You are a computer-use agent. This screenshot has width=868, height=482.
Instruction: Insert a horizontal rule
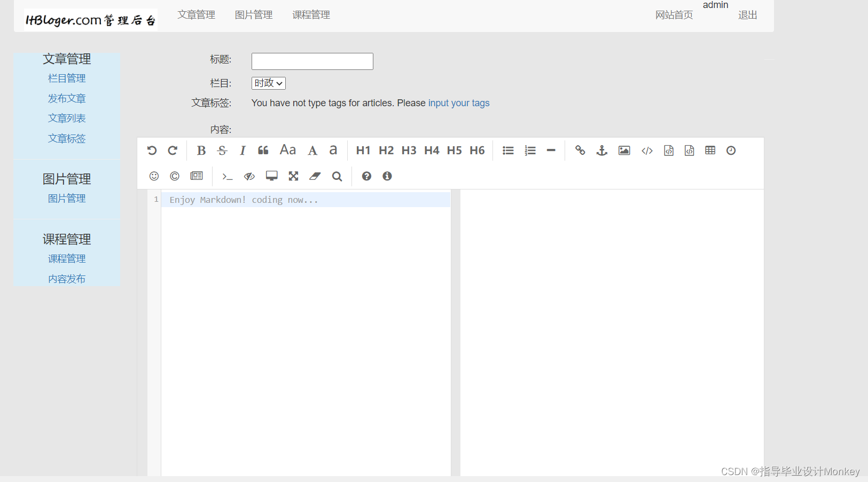tap(551, 151)
